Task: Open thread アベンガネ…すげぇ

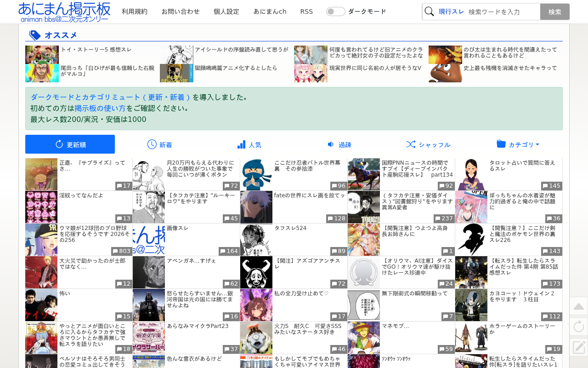Action: coord(191,261)
